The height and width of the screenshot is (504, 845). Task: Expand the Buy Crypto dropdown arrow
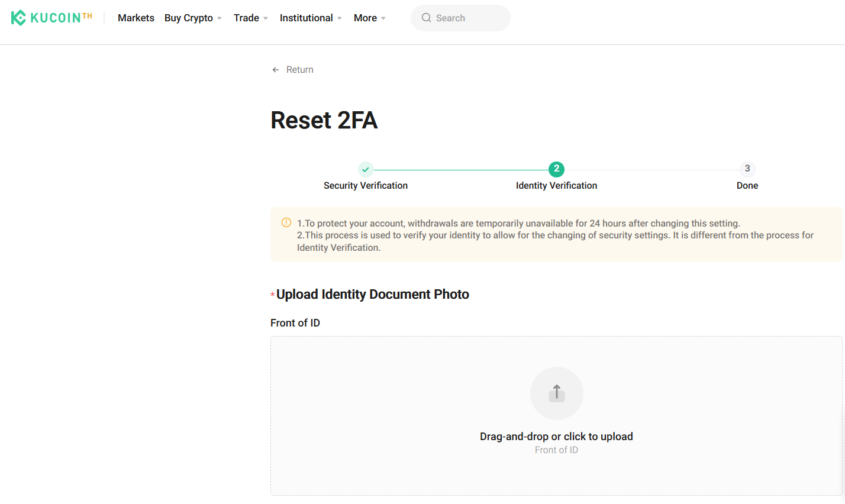220,18
